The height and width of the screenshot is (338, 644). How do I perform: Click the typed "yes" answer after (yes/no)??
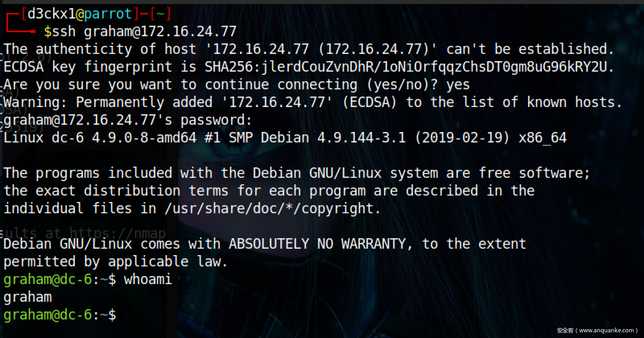point(458,84)
